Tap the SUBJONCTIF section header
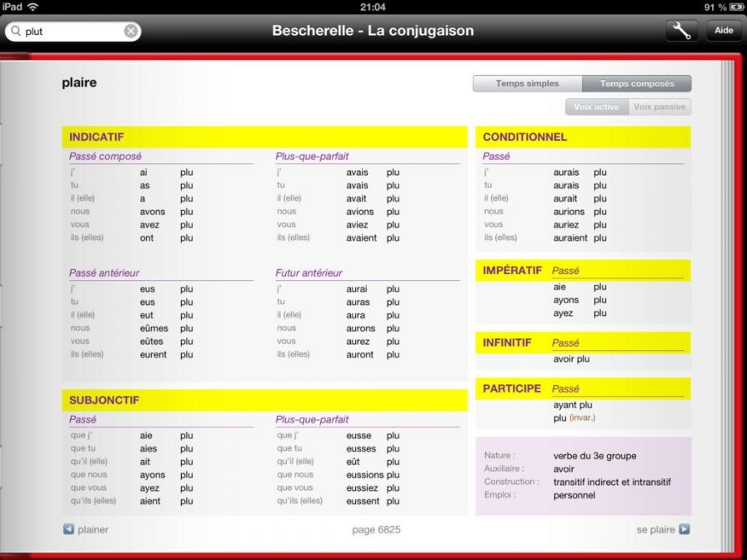Image resolution: width=747 pixels, height=560 pixels. pos(104,400)
